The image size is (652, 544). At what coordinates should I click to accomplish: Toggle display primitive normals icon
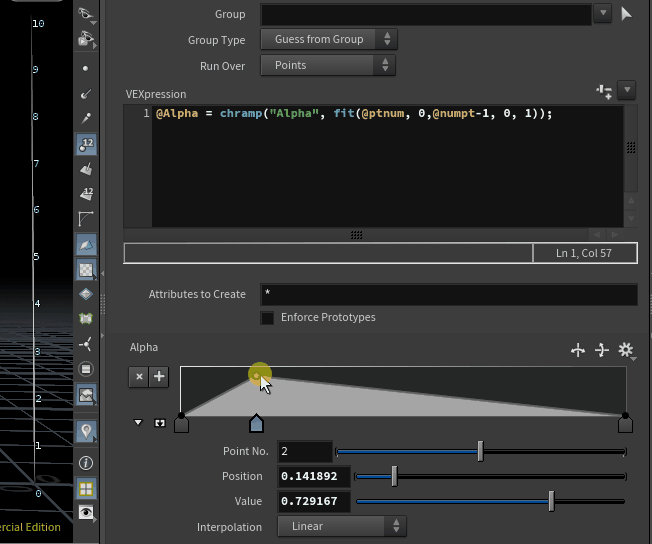point(86,169)
